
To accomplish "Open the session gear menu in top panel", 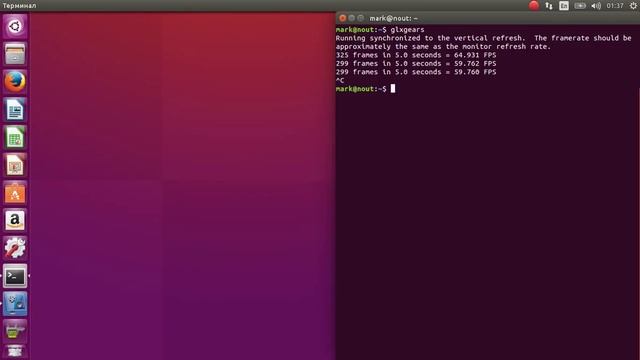I will click(x=633, y=6).
